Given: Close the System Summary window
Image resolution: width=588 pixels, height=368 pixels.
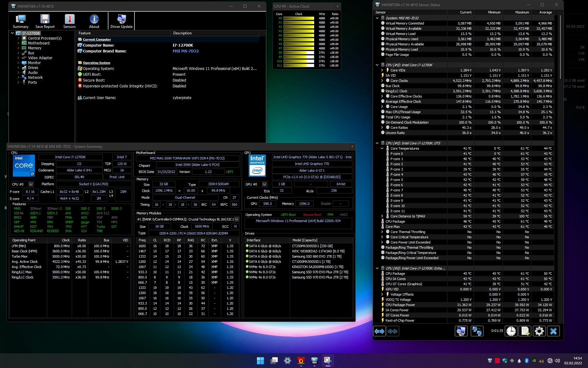Looking at the screenshot, I should click(352, 147).
